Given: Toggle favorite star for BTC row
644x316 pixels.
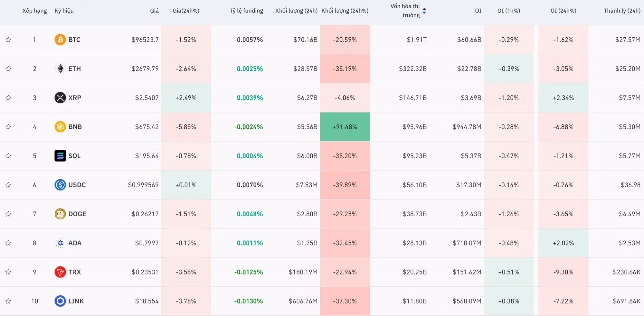Looking at the screenshot, I should 8,40.
